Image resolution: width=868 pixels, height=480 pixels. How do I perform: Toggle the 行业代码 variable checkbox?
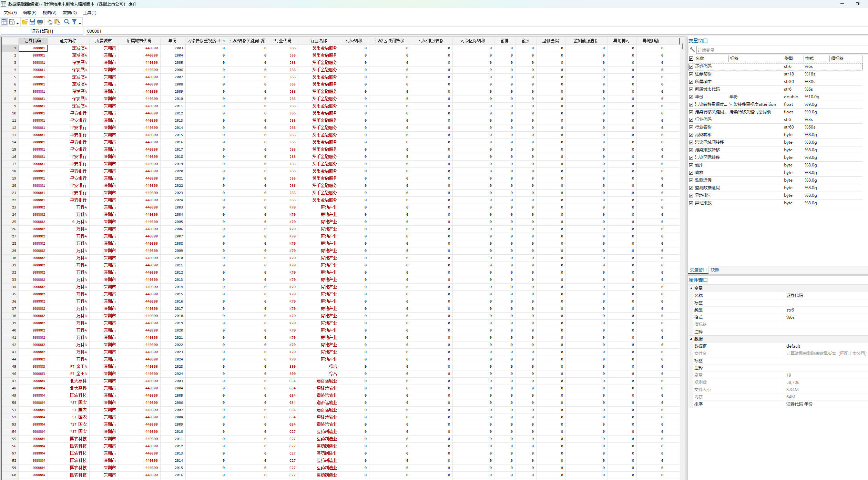(691, 120)
